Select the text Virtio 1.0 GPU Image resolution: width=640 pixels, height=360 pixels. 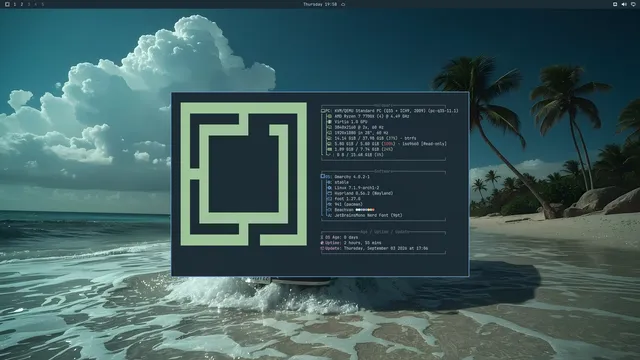(351, 122)
